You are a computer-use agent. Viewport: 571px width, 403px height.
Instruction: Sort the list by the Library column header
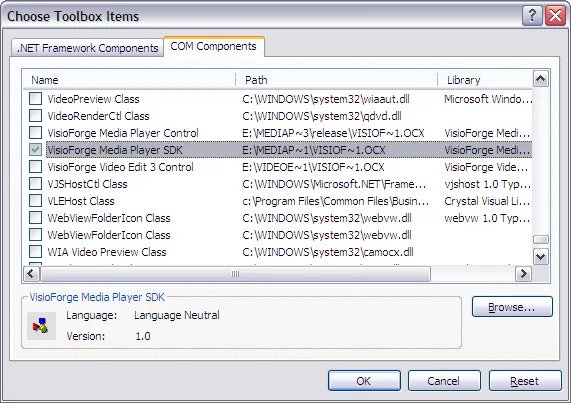pyautogui.click(x=485, y=80)
